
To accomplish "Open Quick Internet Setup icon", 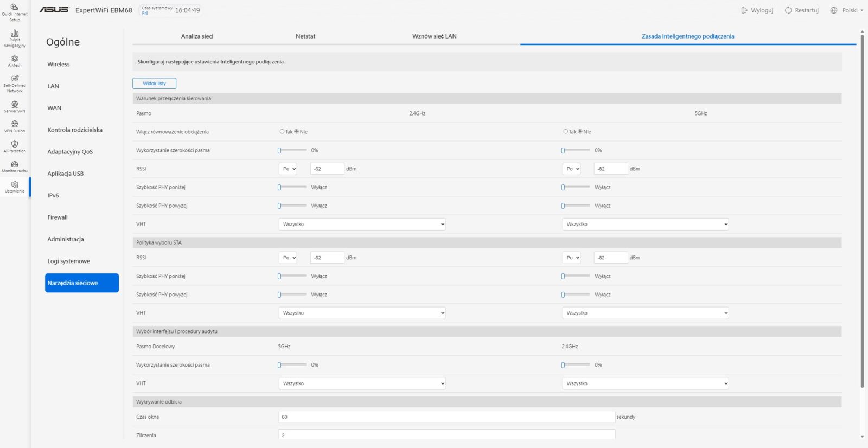I will click(x=15, y=8).
